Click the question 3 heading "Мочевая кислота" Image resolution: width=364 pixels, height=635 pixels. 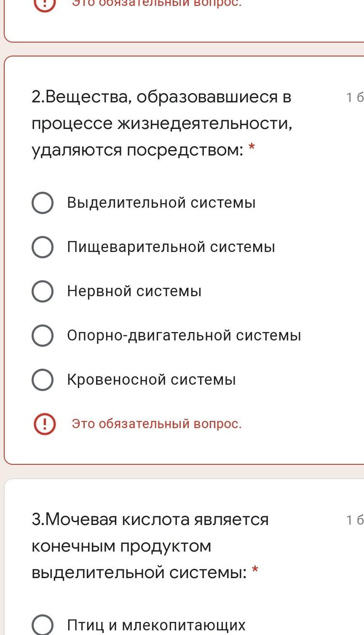pyautogui.click(x=150, y=546)
